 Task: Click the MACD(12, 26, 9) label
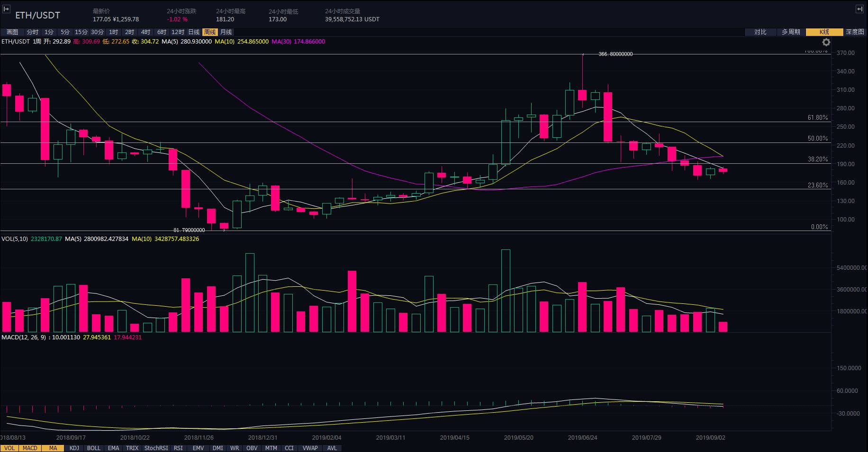point(24,337)
